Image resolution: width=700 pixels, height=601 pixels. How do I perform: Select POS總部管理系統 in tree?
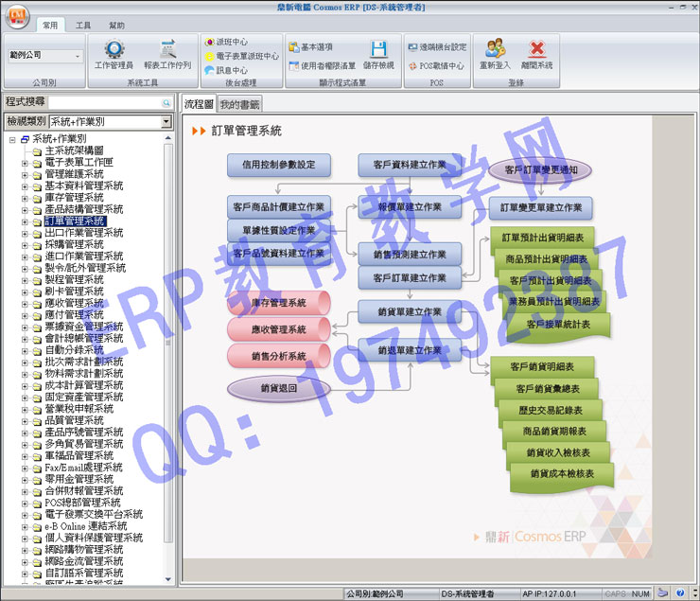click(x=83, y=503)
